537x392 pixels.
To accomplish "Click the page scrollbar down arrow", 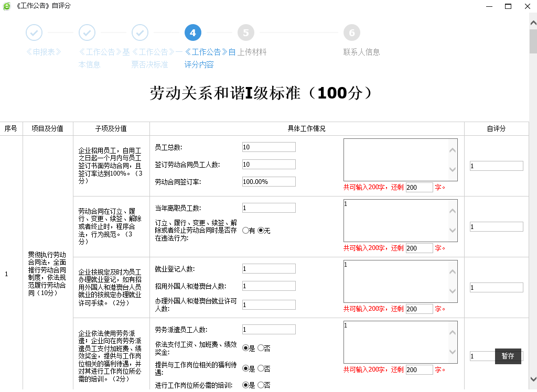I will (x=533, y=379).
